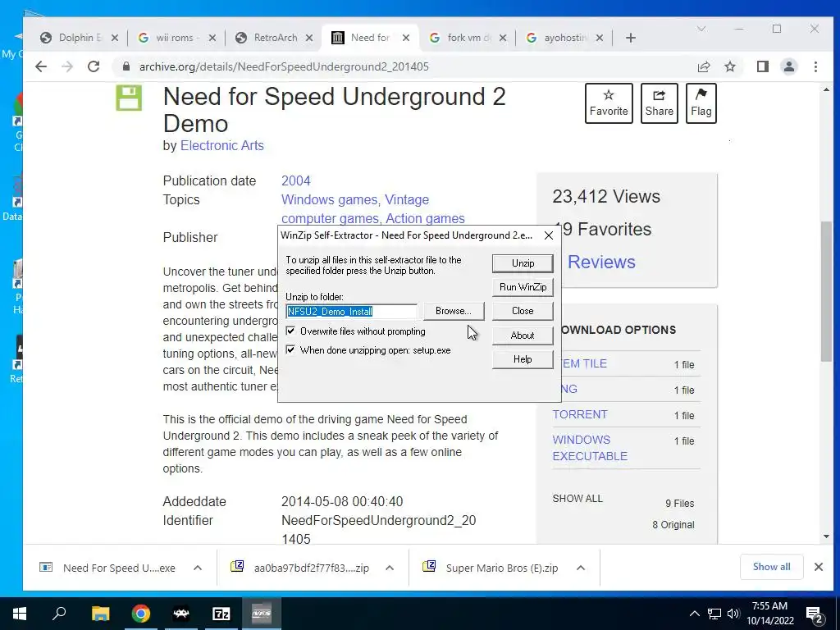Image resolution: width=840 pixels, height=630 pixels.
Task: Open the 'Windows games' topic link
Action: point(331,199)
